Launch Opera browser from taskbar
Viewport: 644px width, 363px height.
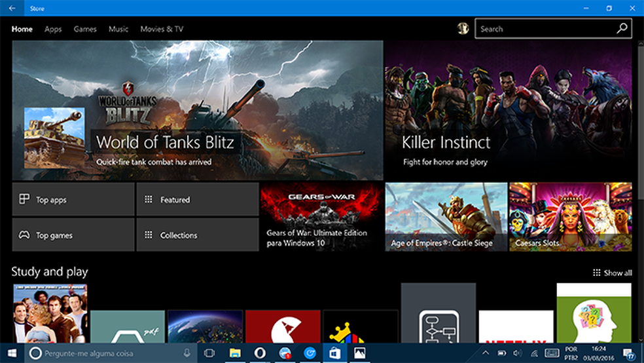coord(260,353)
